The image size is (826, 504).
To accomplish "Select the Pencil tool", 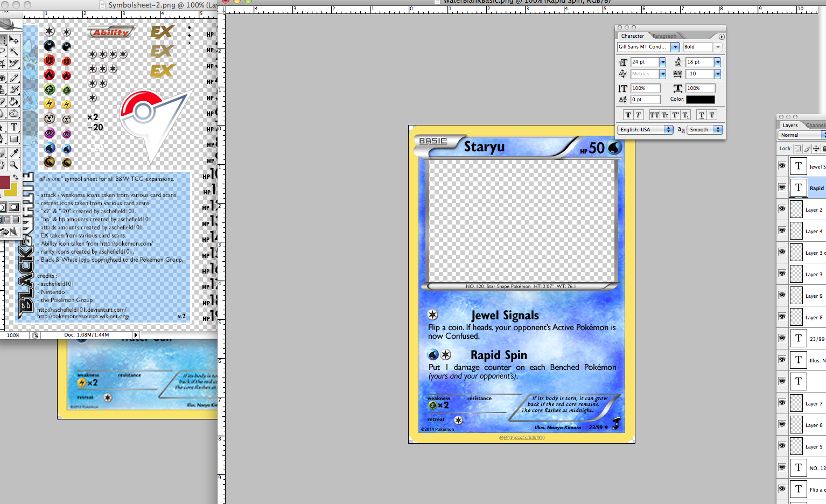I will pos(13,78).
